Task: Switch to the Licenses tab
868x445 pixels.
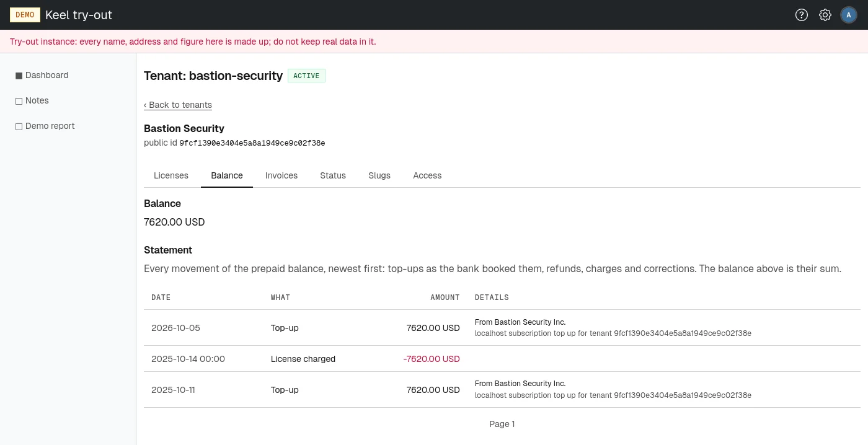Action: click(x=171, y=175)
